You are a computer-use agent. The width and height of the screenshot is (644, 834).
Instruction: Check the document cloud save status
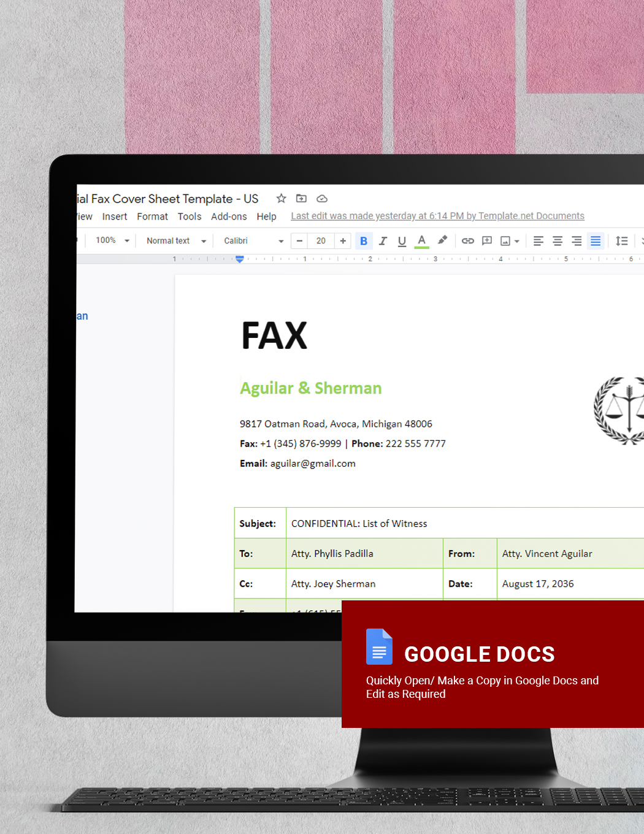click(322, 198)
